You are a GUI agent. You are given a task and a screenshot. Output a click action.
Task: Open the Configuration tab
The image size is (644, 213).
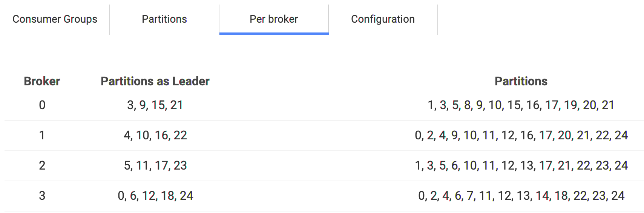click(x=383, y=19)
